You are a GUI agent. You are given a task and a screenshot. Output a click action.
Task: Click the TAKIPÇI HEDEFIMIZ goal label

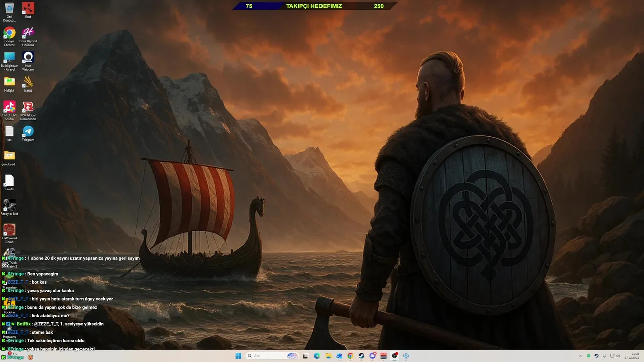click(314, 6)
